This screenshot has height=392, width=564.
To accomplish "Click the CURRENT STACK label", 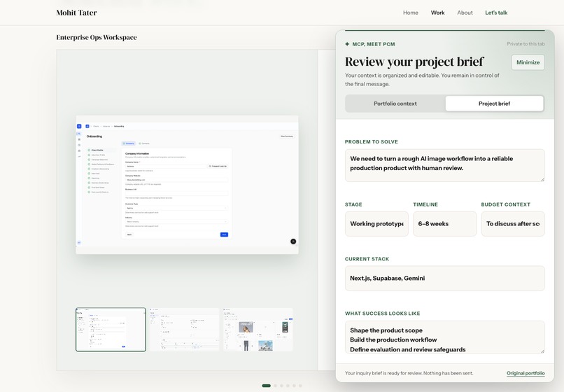I will (367, 259).
